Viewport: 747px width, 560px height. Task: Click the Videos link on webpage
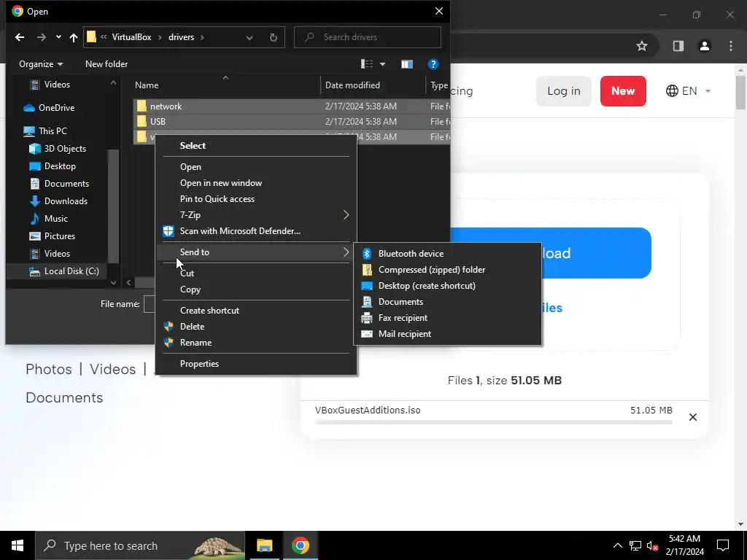(113, 370)
